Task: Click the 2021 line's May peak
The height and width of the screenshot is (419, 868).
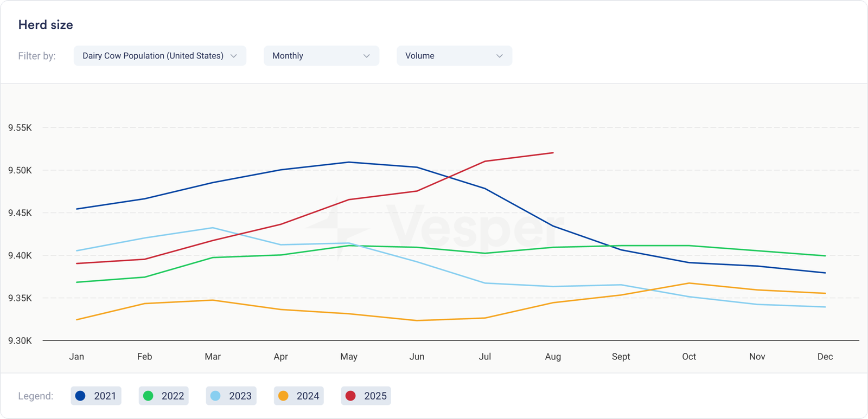Action: (x=349, y=162)
